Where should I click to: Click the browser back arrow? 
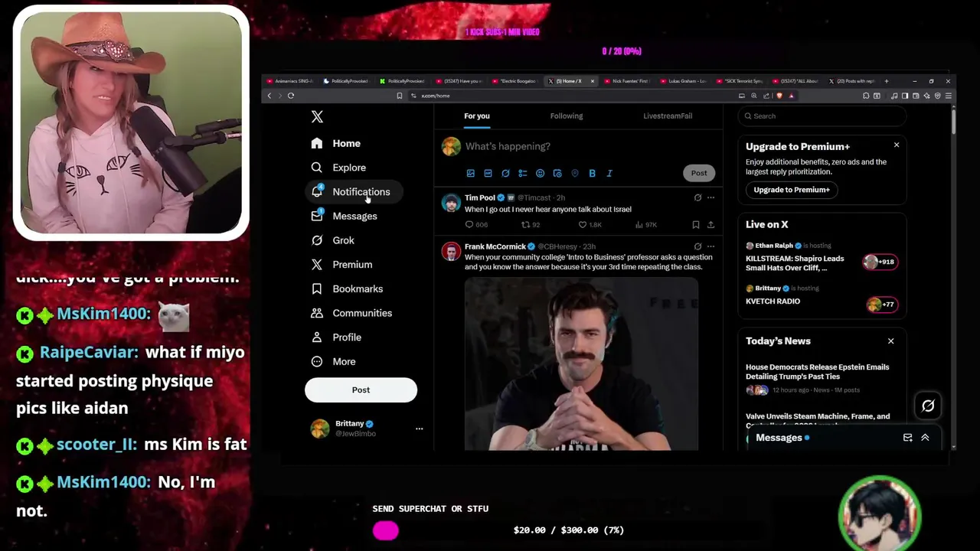[x=269, y=96]
